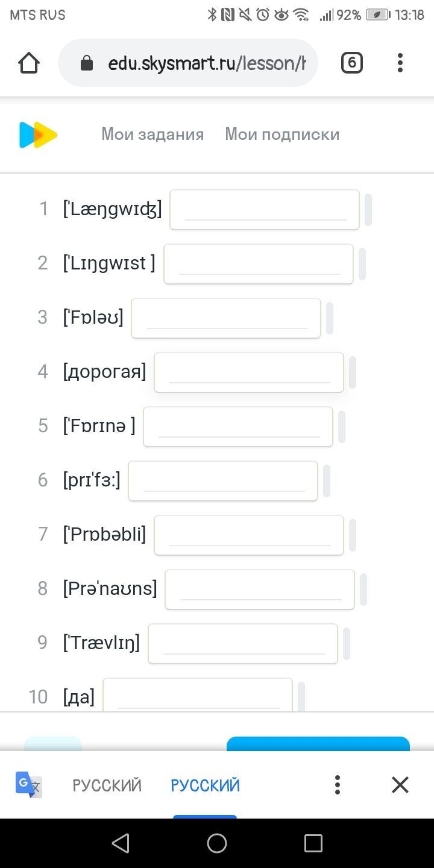Screen dimensions: 434x868
Task: Open Chrome's three-dot overflow menu
Action: click(400, 63)
